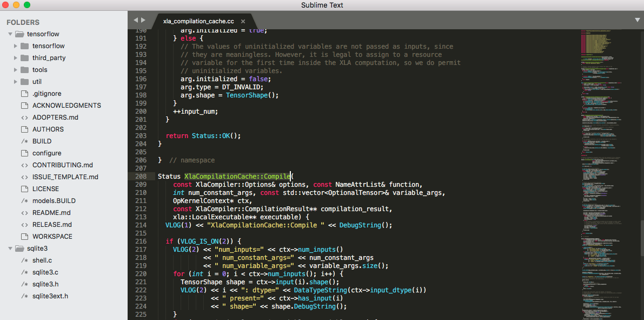Open the LICENSE file

click(45, 189)
